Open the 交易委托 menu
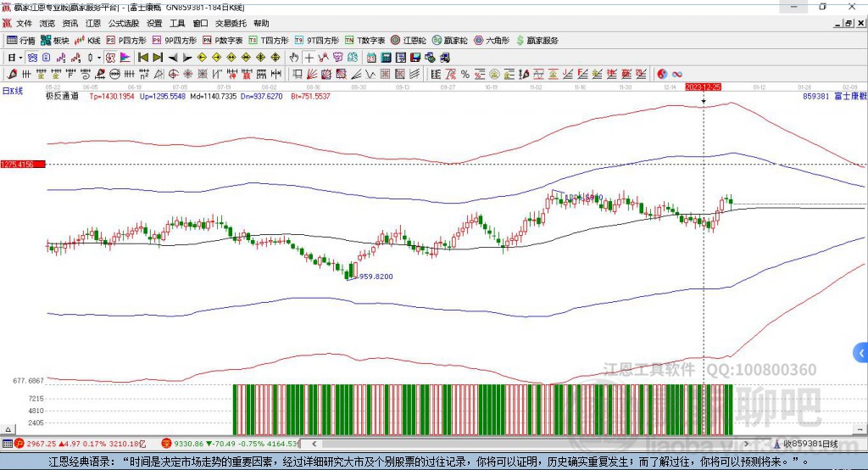This screenshot has height=470, width=868. [x=231, y=24]
